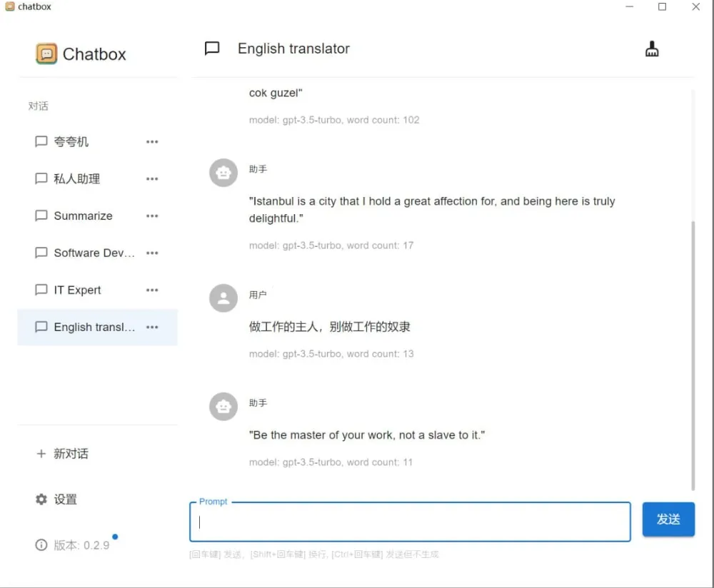Click the Chatbox logo icon

[x=47, y=54]
